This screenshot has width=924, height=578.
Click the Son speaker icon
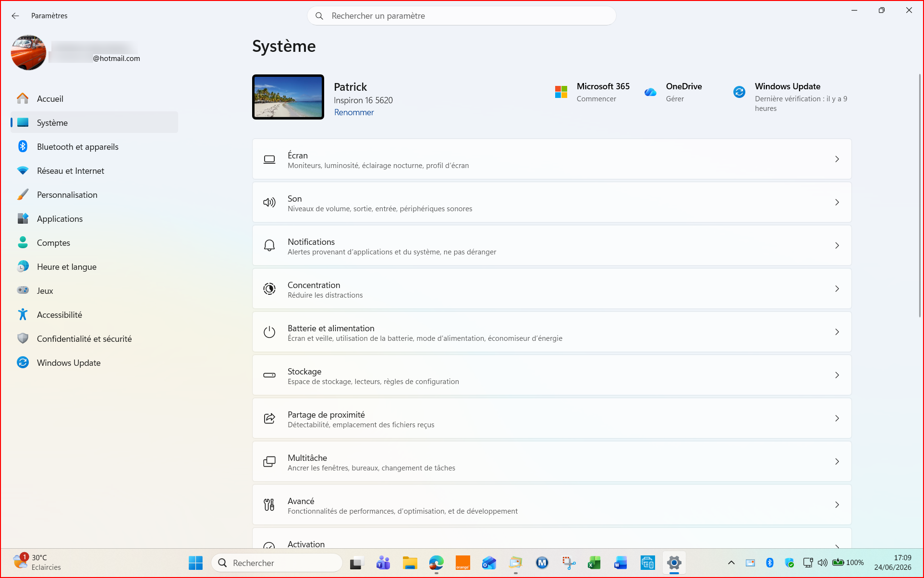(269, 202)
